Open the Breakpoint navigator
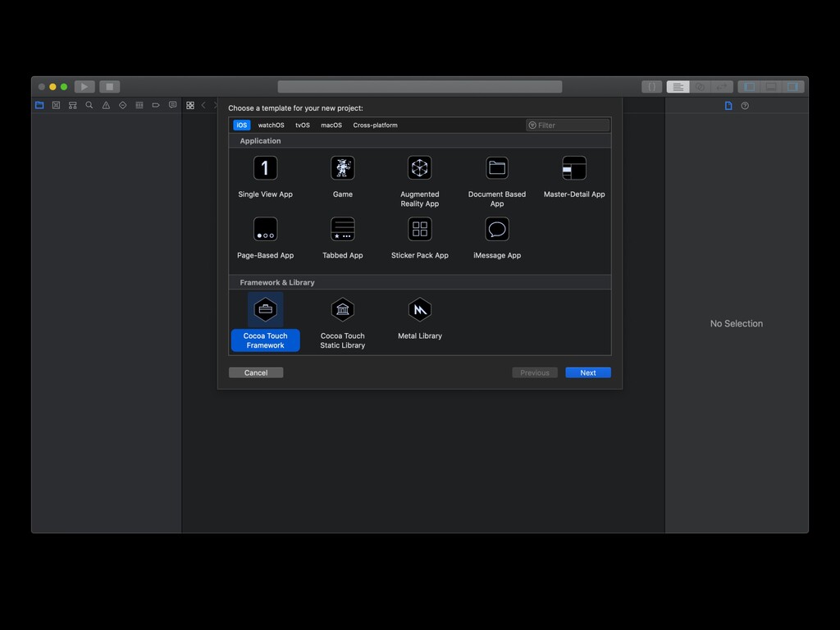 [x=156, y=105]
